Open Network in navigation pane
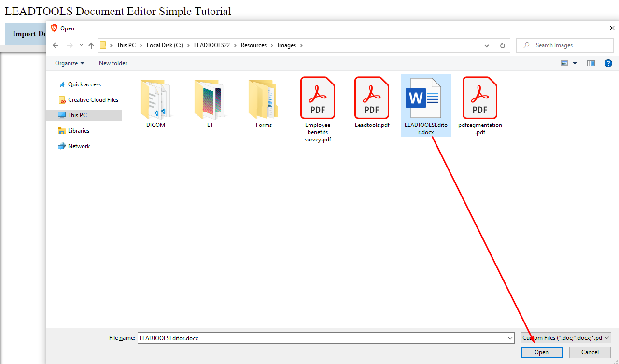This screenshot has height=364, width=619. tap(74, 146)
